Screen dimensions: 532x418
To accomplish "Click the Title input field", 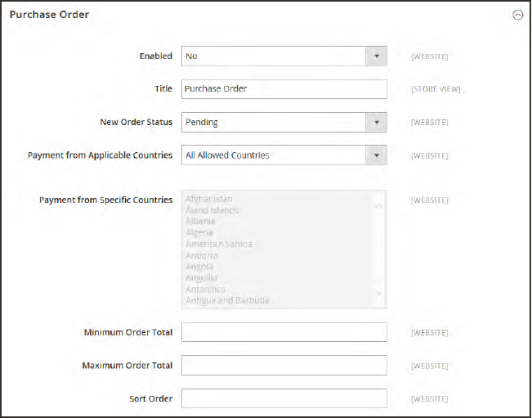I will click(x=284, y=89).
